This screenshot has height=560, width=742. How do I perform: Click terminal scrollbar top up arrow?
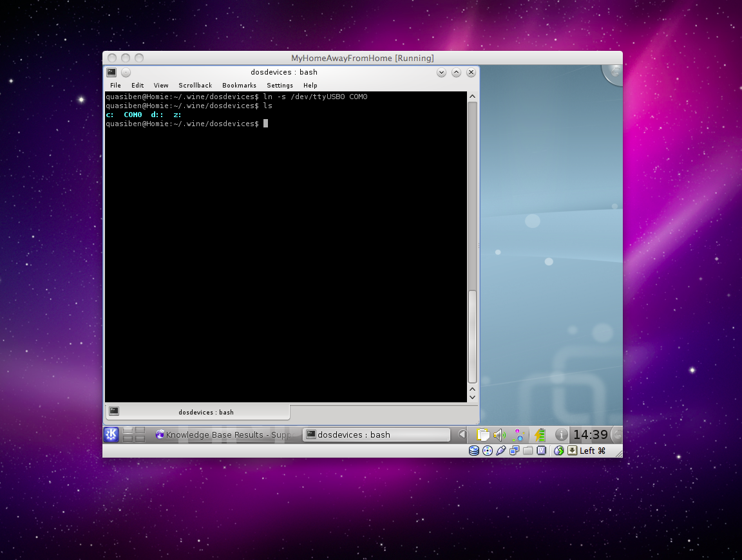coord(472,97)
